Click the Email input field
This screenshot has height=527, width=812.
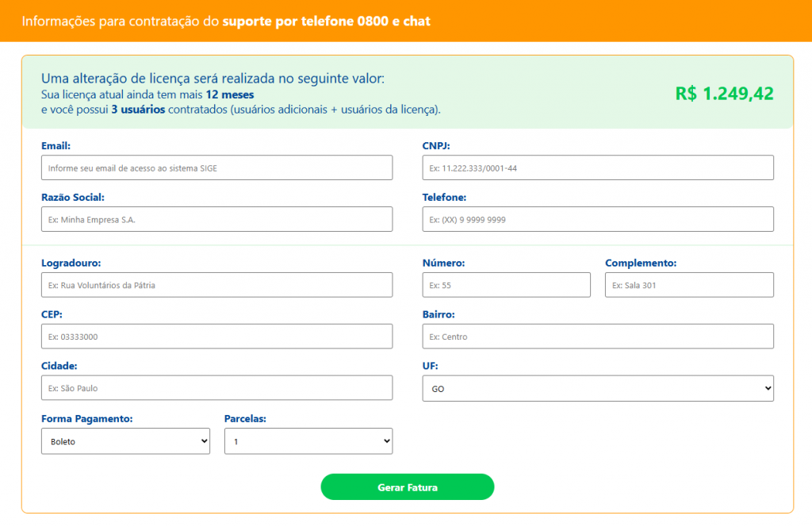click(216, 167)
